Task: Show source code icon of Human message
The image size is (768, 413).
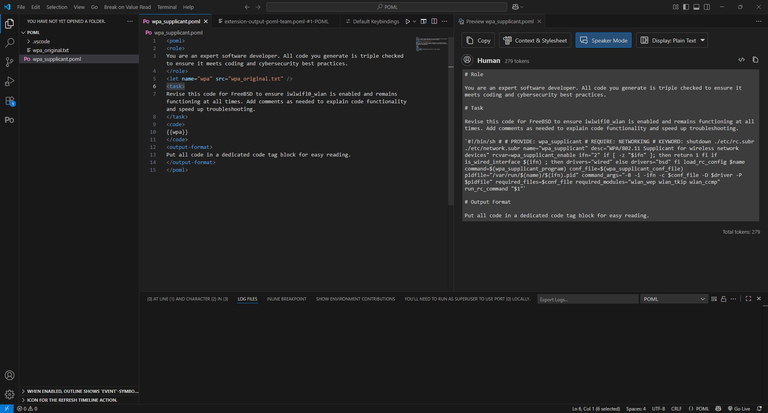Action: (742, 60)
